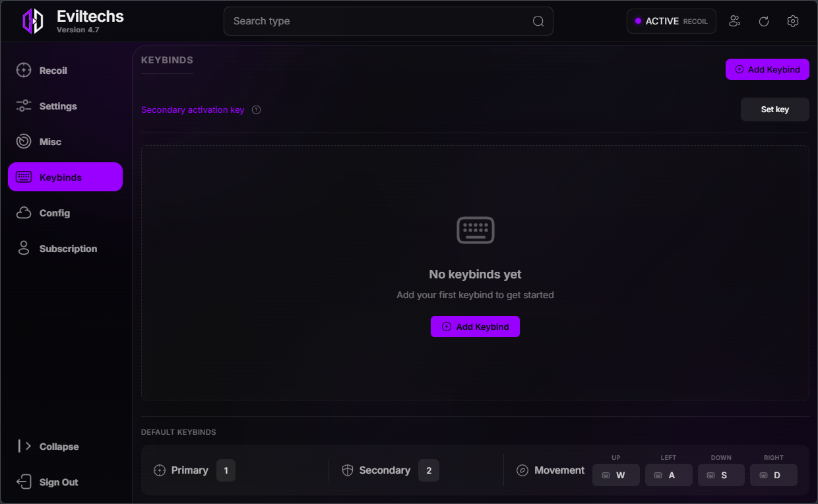The image size is (818, 504).
Task: Open the Config section
Action: coord(65,213)
